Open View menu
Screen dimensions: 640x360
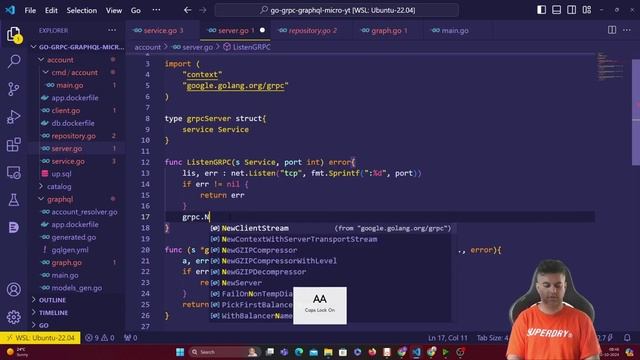click(x=114, y=10)
